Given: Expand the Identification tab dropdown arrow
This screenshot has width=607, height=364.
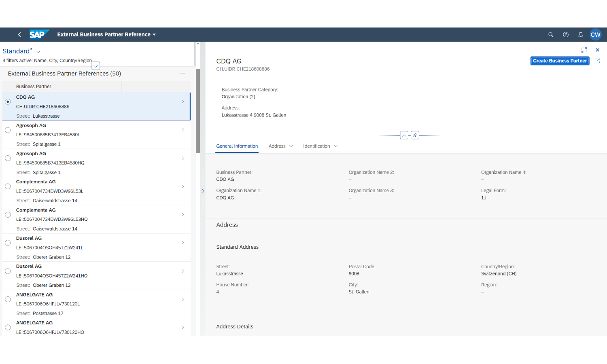Looking at the screenshot, I should [335, 146].
